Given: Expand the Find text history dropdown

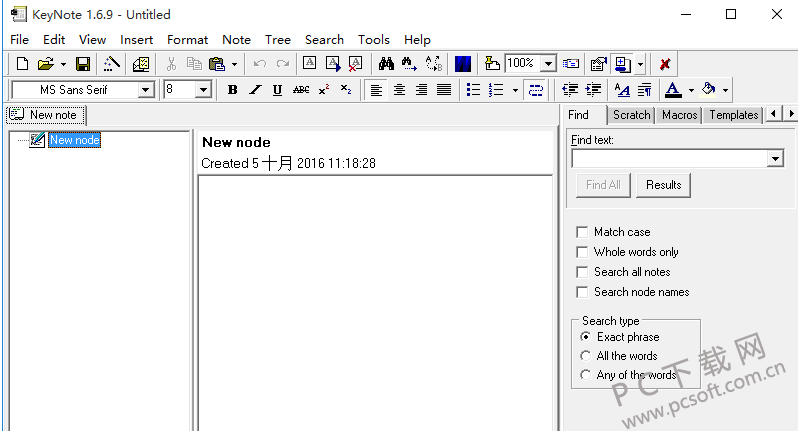Looking at the screenshot, I should 775,159.
